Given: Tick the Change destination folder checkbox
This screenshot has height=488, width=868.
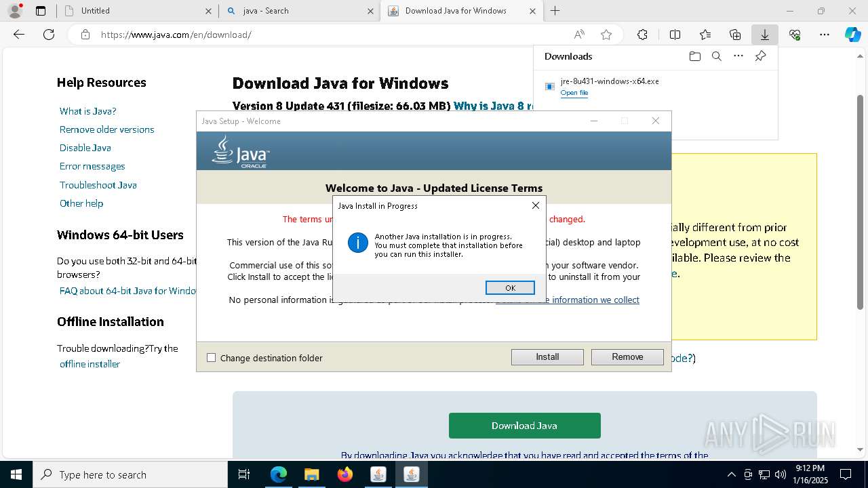Looking at the screenshot, I should click(211, 358).
